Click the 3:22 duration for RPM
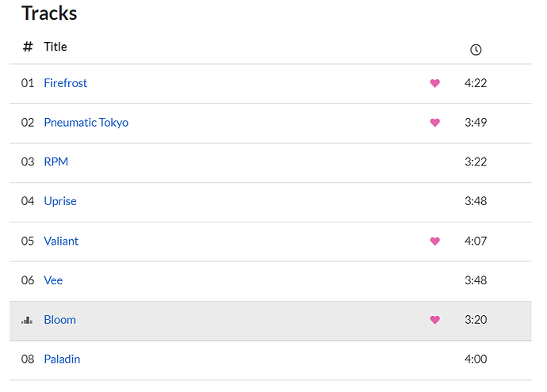 (x=476, y=162)
